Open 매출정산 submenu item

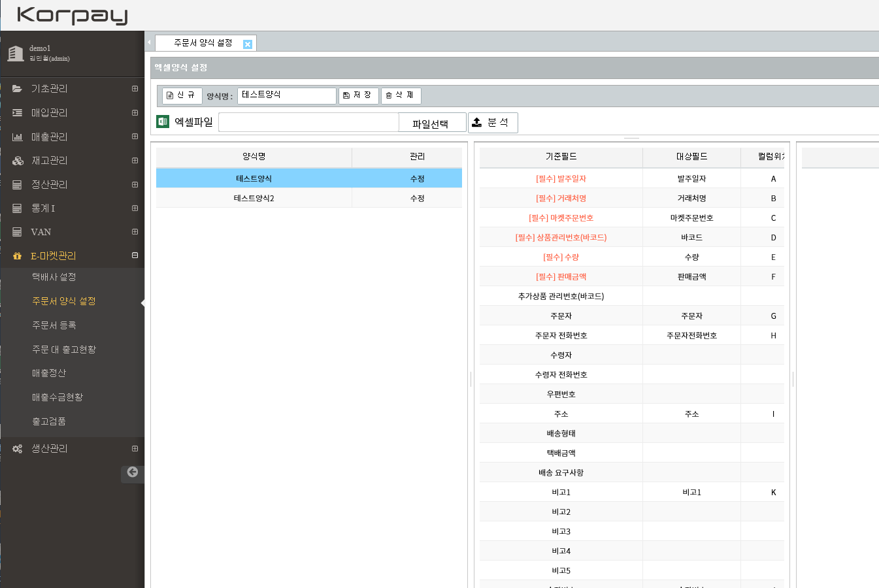click(49, 373)
